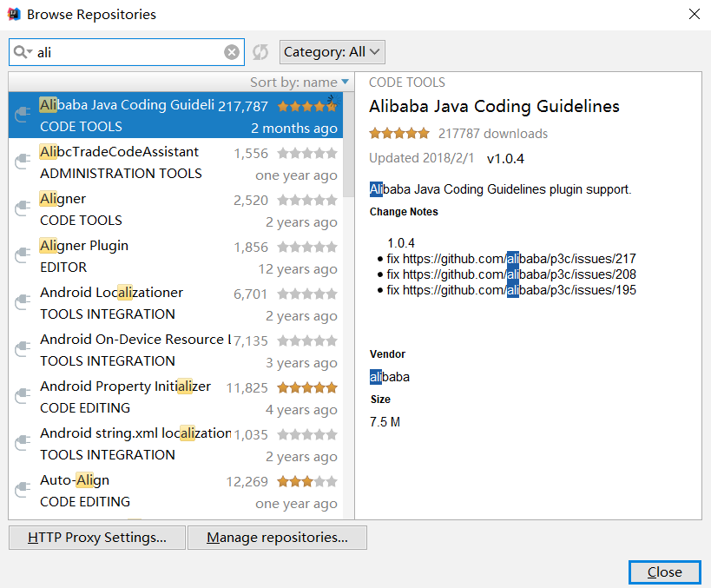Screen dimensions: 711x588
Task: Click the reload plugin list icon
Action: pyautogui.click(x=260, y=52)
